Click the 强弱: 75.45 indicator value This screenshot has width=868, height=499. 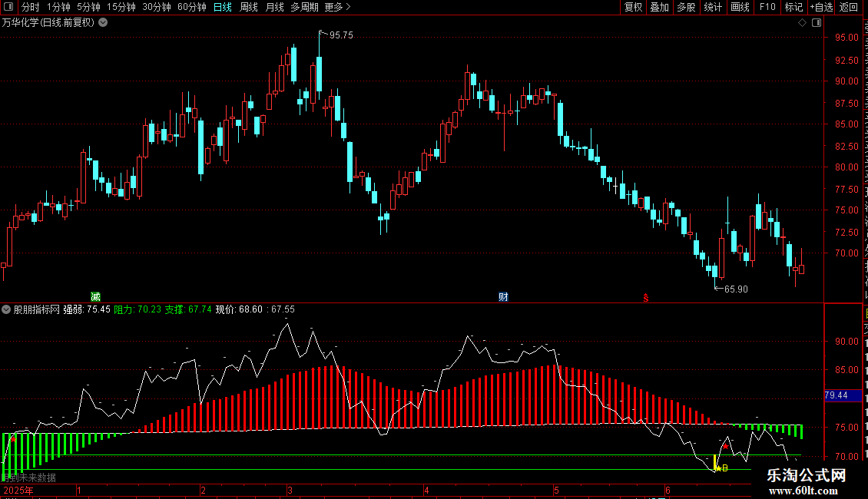coord(87,309)
